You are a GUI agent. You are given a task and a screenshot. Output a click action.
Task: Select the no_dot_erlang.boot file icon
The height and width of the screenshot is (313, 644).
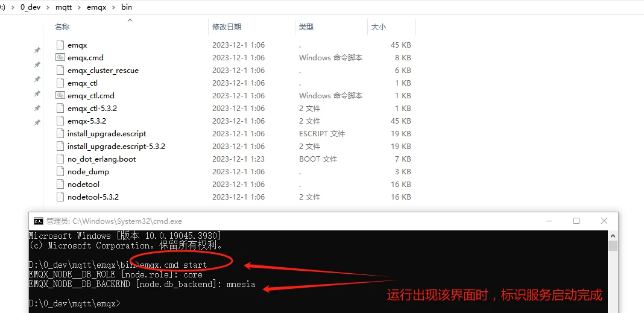(x=60, y=159)
